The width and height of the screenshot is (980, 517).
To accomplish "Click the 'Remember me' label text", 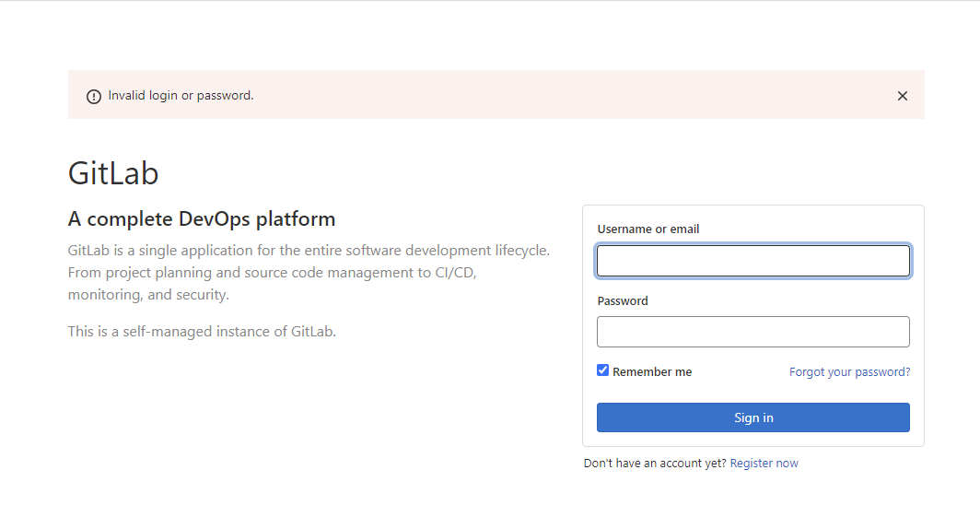I will pyautogui.click(x=652, y=372).
